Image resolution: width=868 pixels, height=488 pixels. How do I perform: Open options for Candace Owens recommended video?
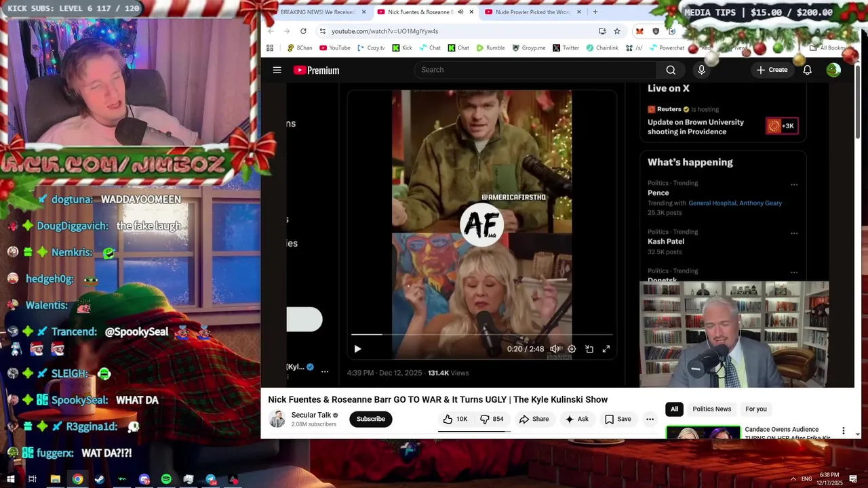(844, 431)
